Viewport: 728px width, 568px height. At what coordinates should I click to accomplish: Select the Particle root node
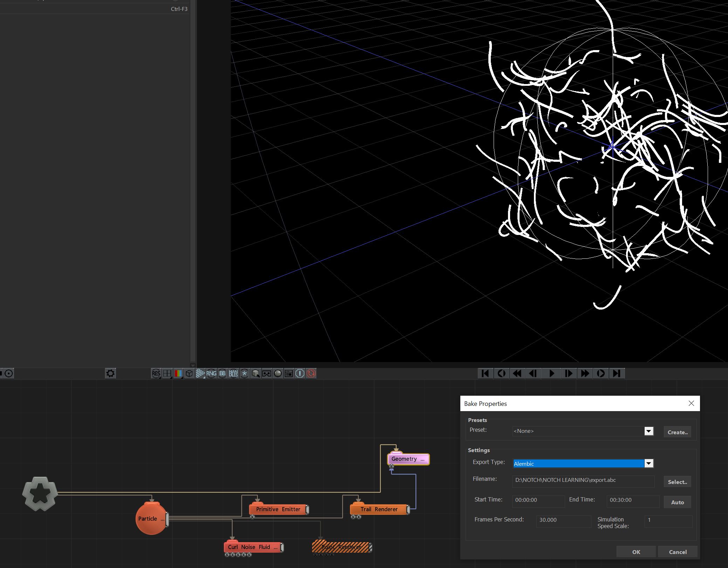click(151, 519)
